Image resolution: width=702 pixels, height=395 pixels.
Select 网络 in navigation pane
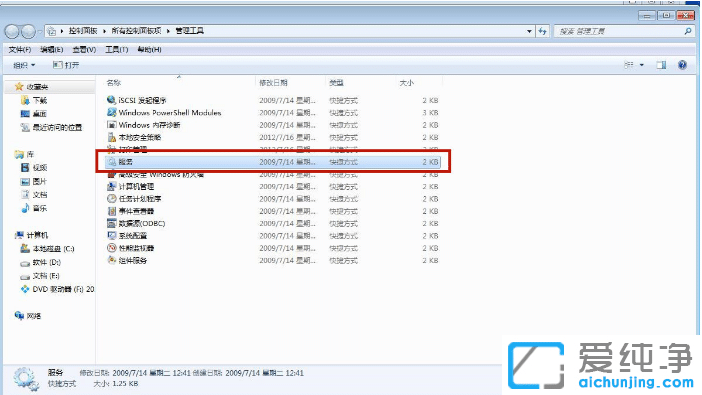(28, 316)
